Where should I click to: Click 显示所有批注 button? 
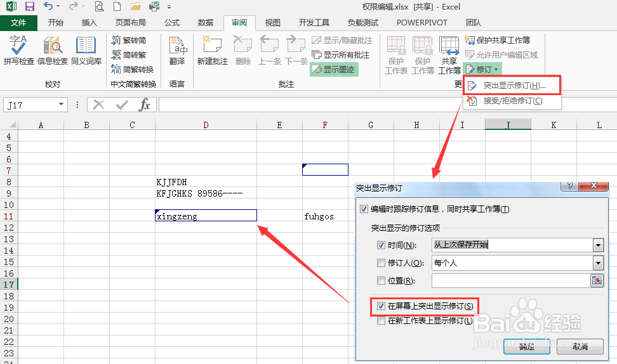click(x=341, y=55)
